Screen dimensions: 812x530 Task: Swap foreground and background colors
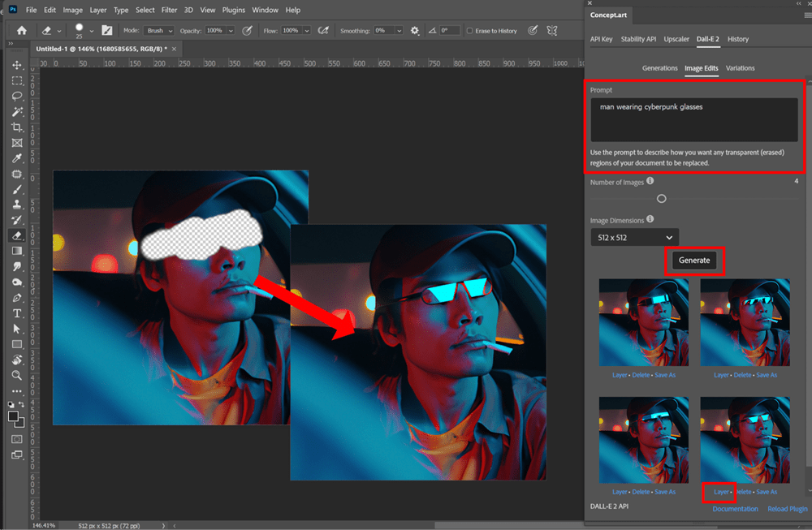[x=22, y=404]
